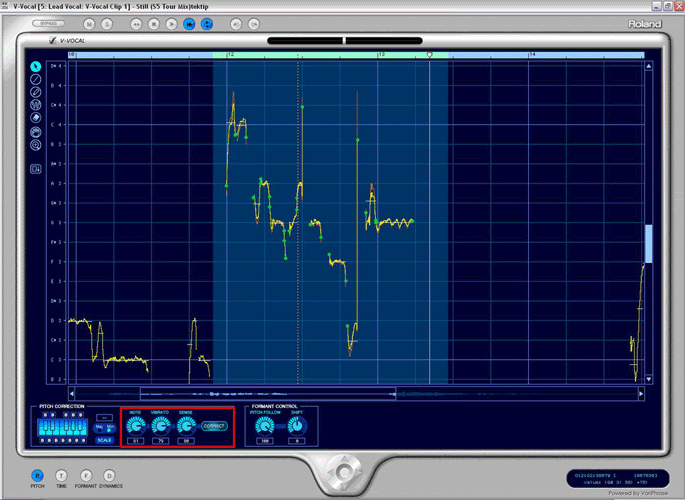Click the V-Vocal title bar app icon

click(4, 6)
